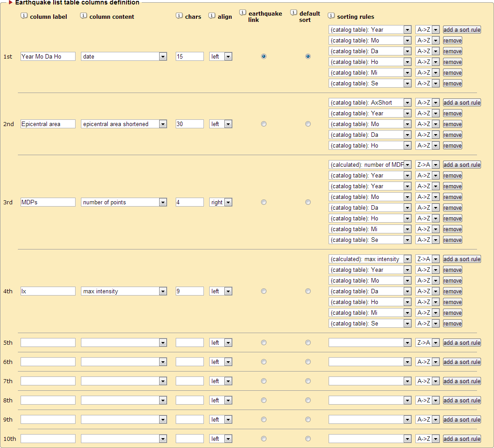Collapse the Earthquake list table section triangle
Image resolution: width=494 pixels, height=448 pixels.
[x=11, y=3]
